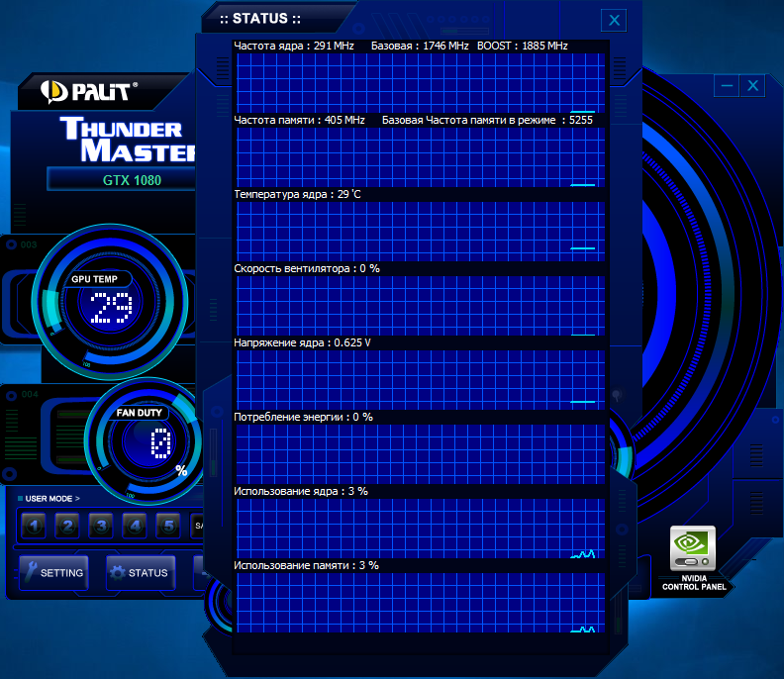
Task: Select user mode profile 4
Action: [x=135, y=526]
